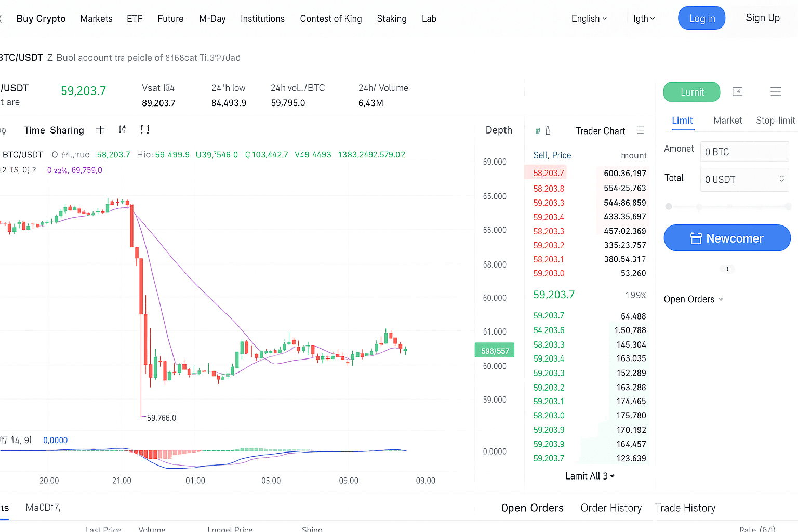The width and height of the screenshot is (798, 532).
Task: Click the calculator icon beside Lurnit button
Action: point(737,92)
